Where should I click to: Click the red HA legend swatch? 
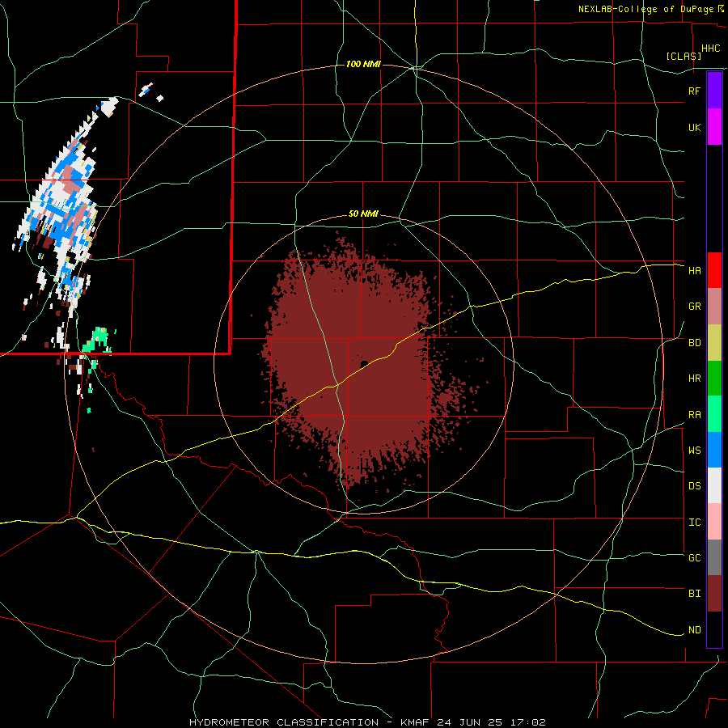[x=714, y=270]
